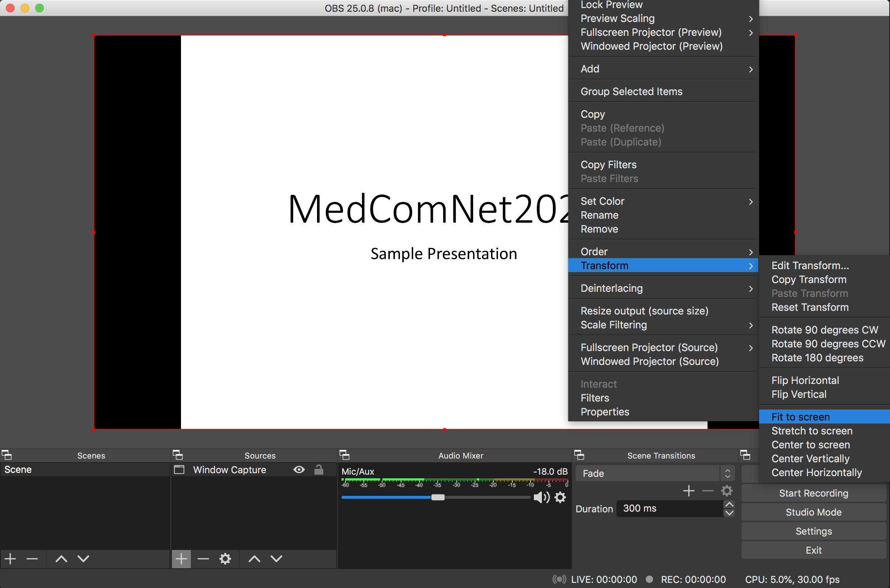Remove selected source with minus icon

[x=203, y=559]
